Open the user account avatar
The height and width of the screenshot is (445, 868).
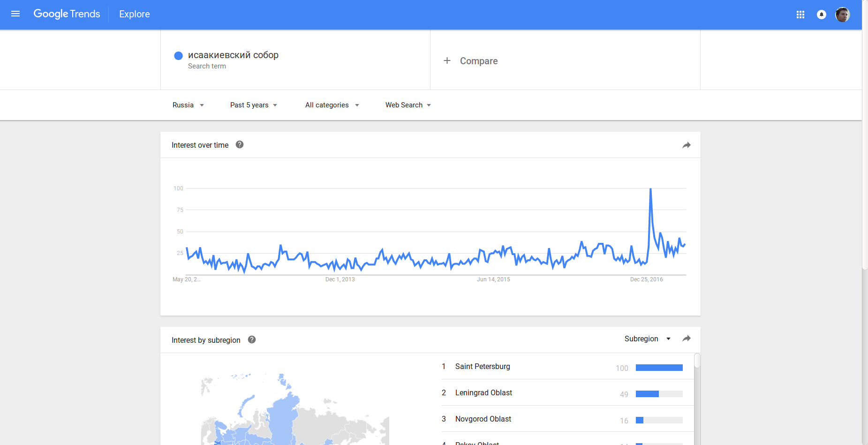tap(843, 15)
